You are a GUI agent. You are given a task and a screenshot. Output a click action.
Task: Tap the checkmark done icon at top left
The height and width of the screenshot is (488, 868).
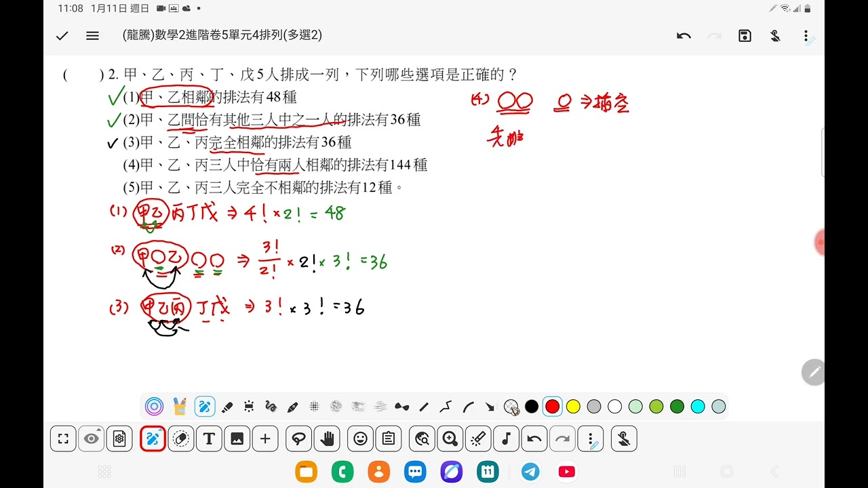tap(62, 36)
